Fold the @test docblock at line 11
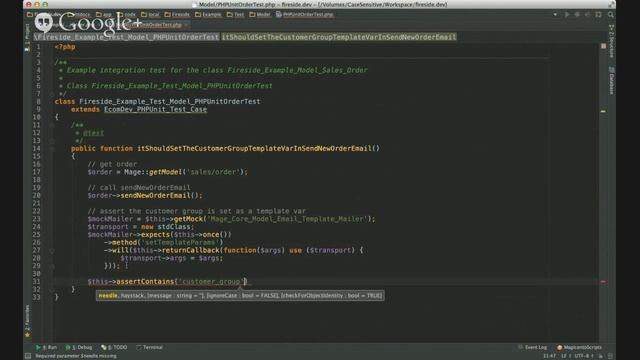The image size is (640, 360). pyautogui.click(x=52, y=125)
